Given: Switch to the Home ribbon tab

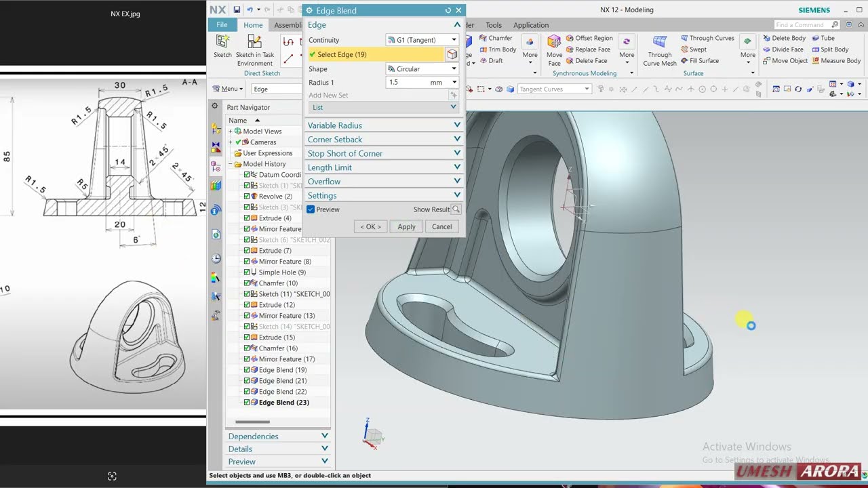Looking at the screenshot, I should point(253,25).
